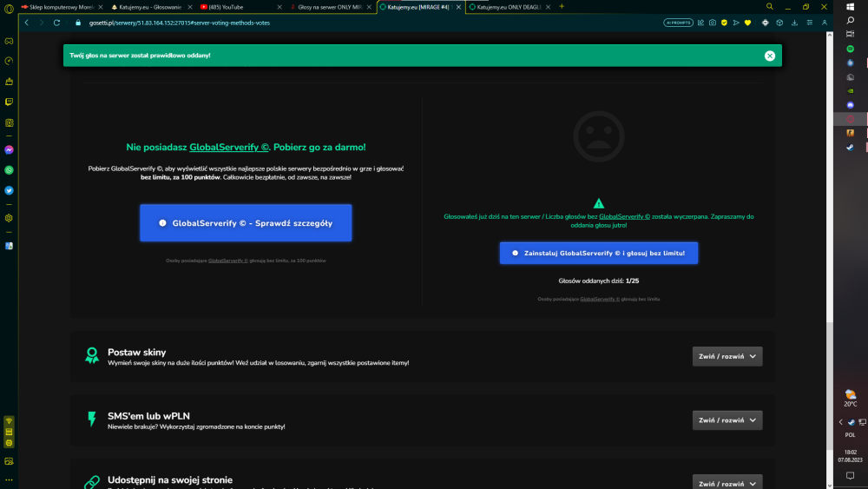Open Messenger in the browser sidebar
This screenshot has height=489, width=868.
9,150
